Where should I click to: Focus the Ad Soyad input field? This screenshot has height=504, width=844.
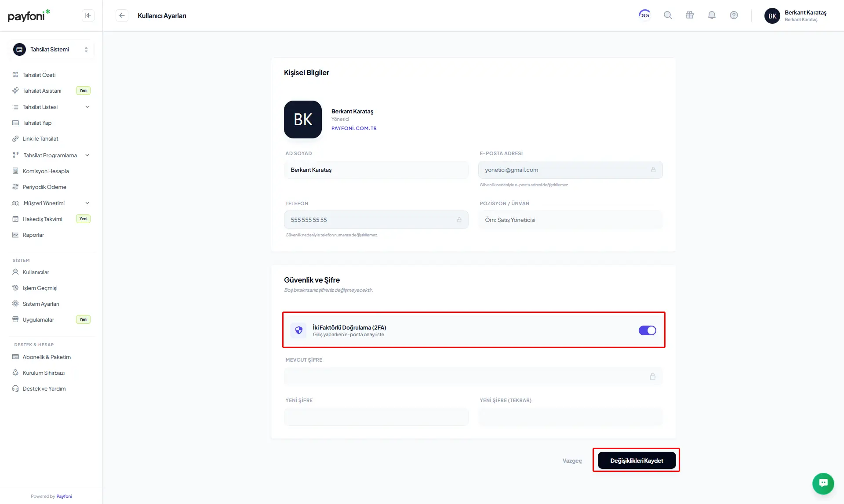[376, 170]
